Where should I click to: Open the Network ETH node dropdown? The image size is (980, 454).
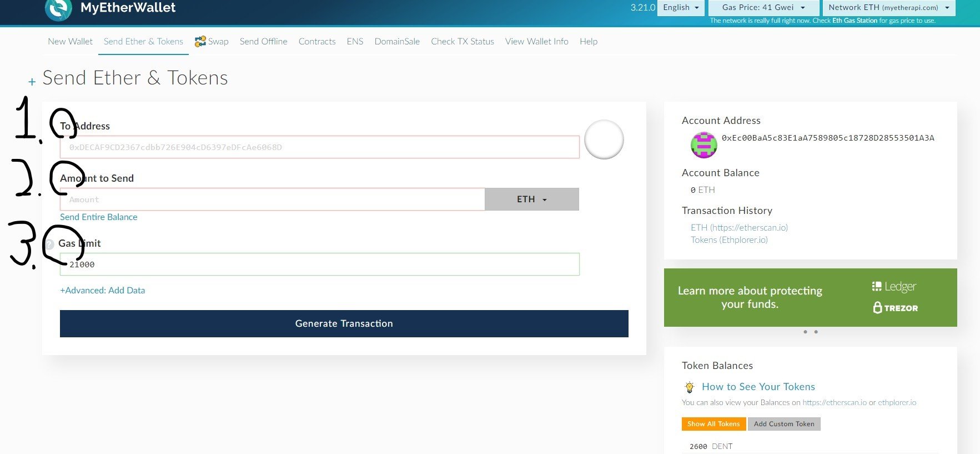(889, 7)
